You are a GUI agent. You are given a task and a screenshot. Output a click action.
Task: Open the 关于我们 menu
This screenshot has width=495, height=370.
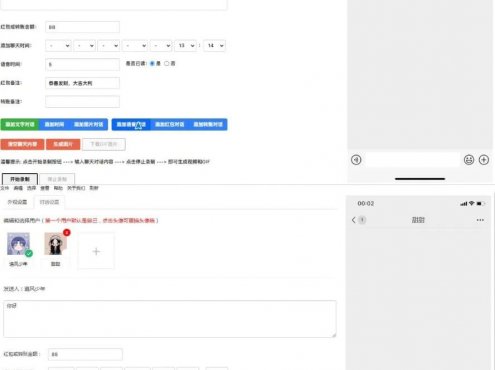(76, 188)
